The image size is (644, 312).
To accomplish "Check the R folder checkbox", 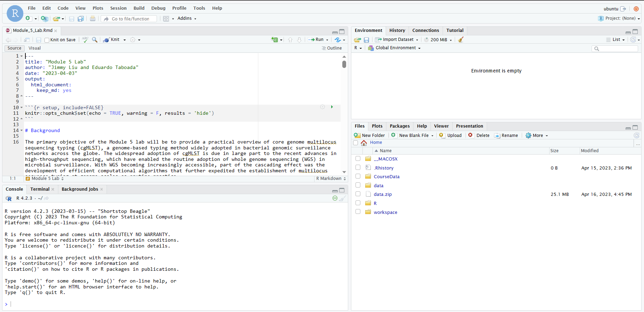I will [x=358, y=203].
